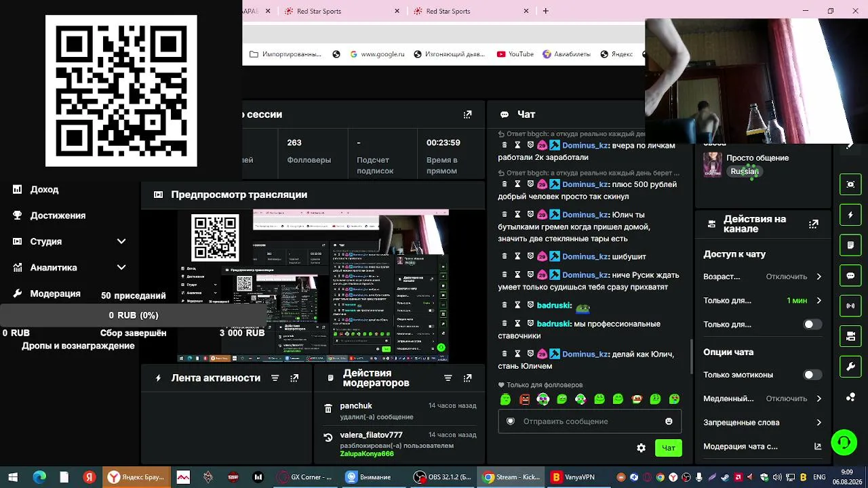Pop out the Лента активности panel
The width and height of the screenshot is (868, 488).
click(294, 378)
